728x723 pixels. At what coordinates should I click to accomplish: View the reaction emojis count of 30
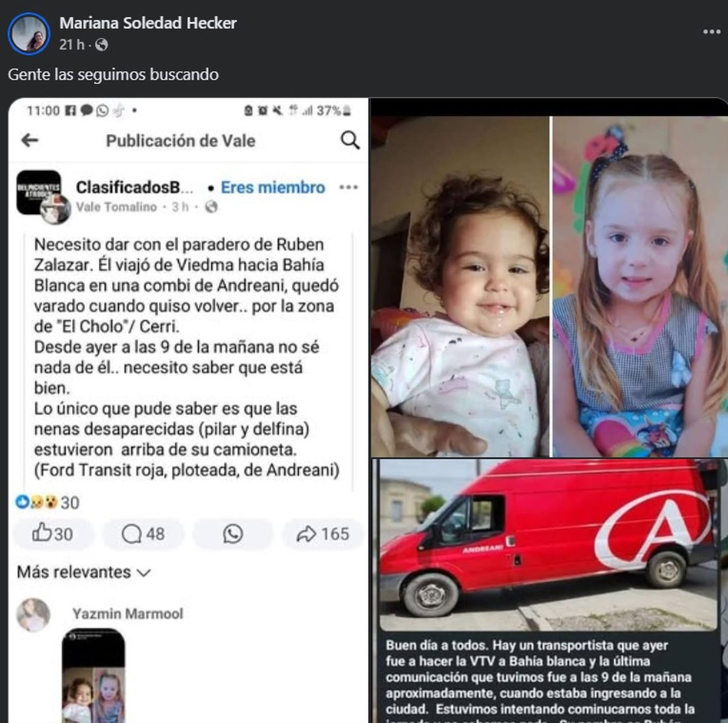(x=47, y=503)
